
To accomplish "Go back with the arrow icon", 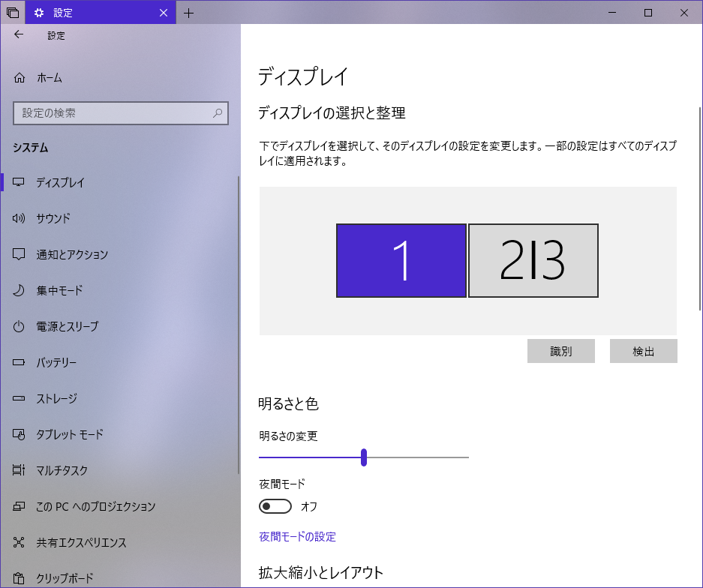I will pos(19,34).
